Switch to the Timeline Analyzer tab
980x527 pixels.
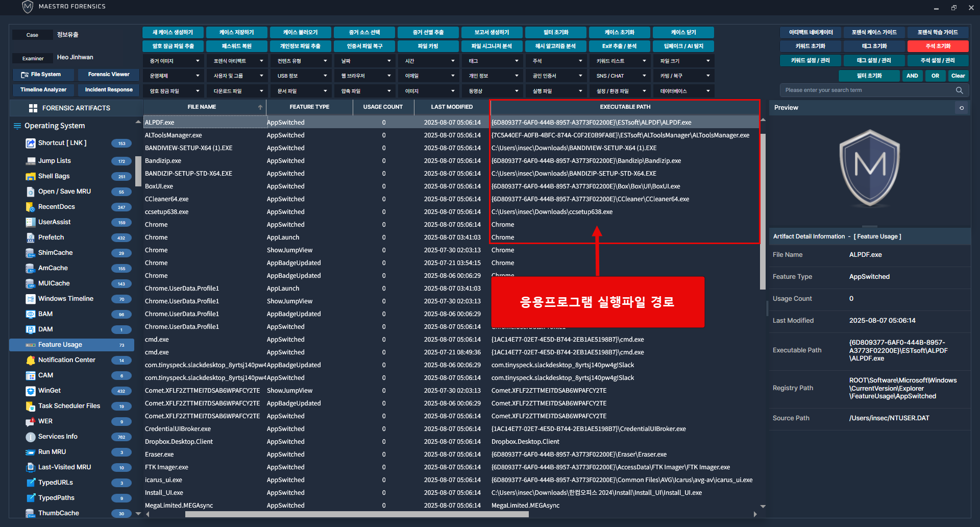click(x=43, y=90)
